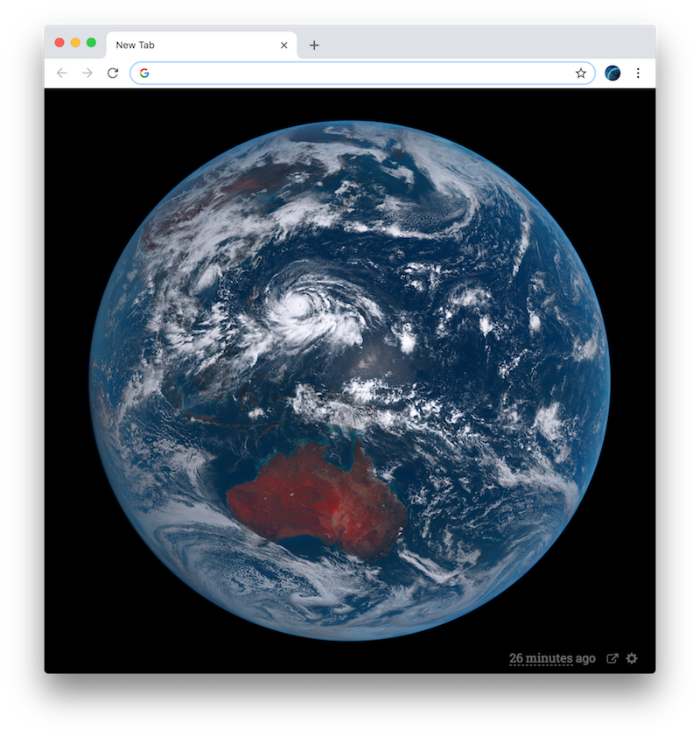Minimize the window with yellow button
This screenshot has height=737, width=700.
(75, 43)
